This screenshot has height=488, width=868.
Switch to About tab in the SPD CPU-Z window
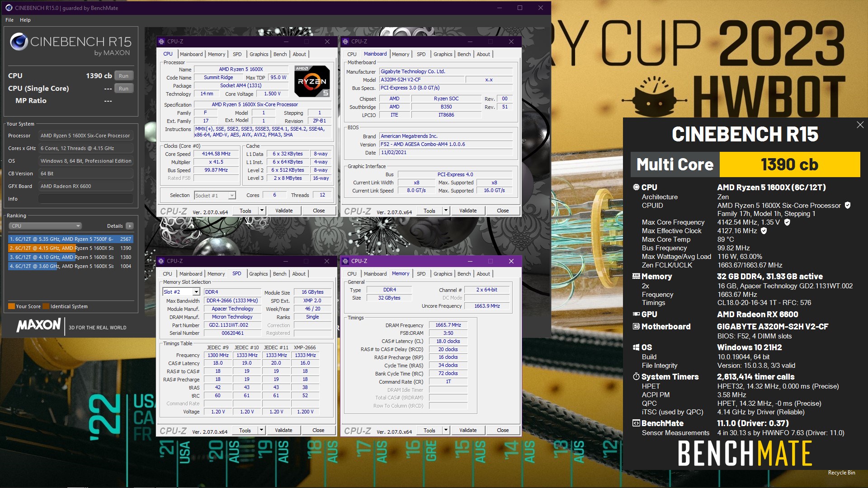coord(298,274)
